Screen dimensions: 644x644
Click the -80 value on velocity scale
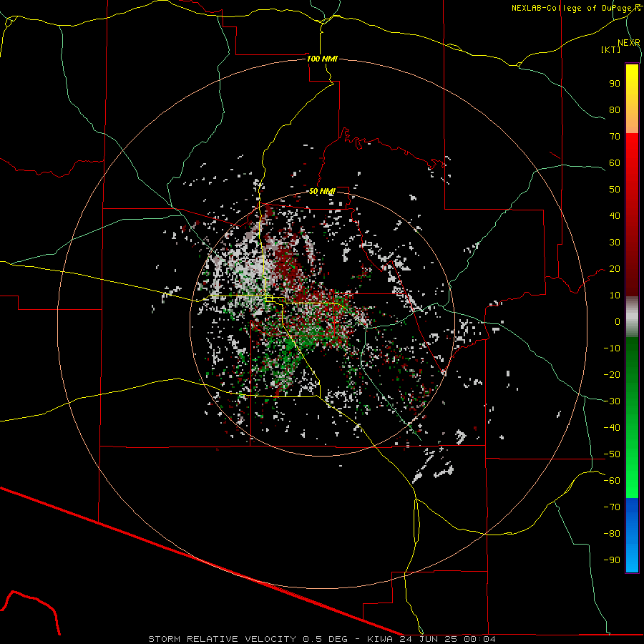[612, 534]
